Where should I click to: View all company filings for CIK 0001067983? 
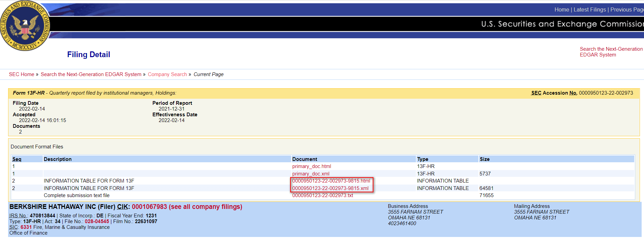tap(187, 207)
